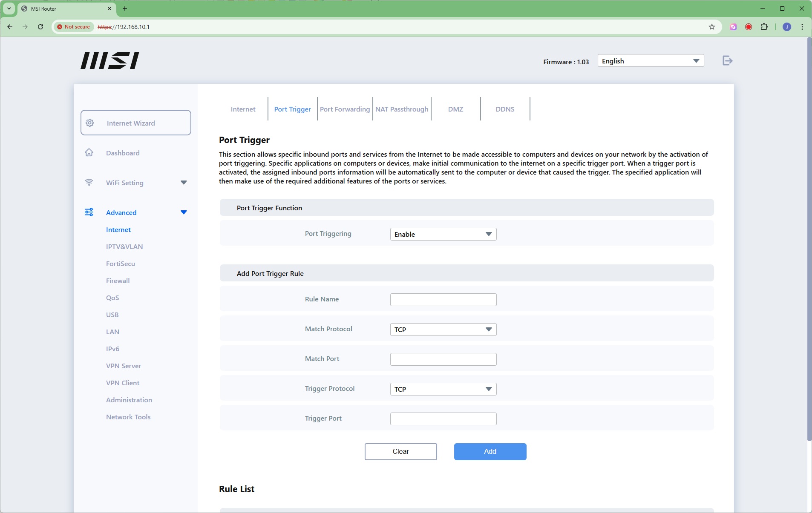Click the Rule Name input field

(x=443, y=300)
